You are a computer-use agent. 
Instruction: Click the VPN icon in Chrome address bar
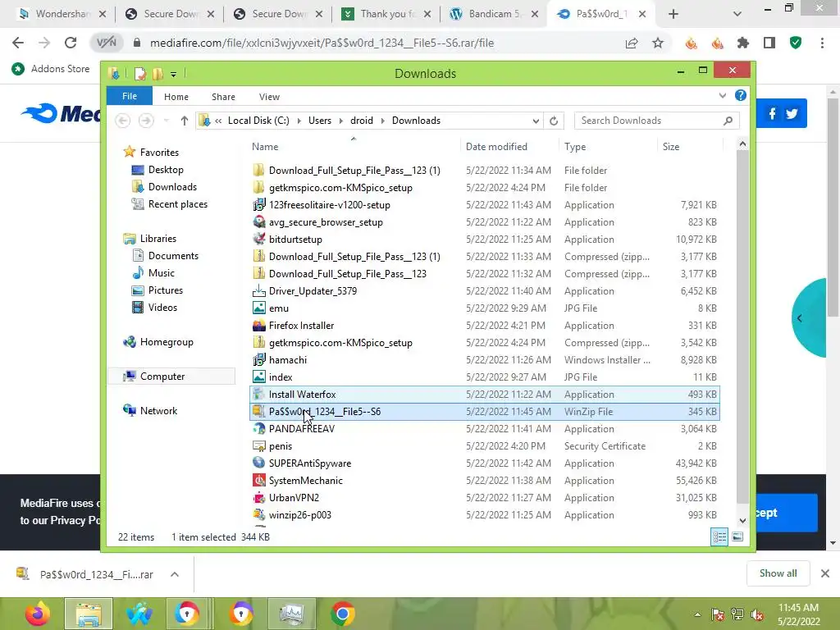pos(106,43)
